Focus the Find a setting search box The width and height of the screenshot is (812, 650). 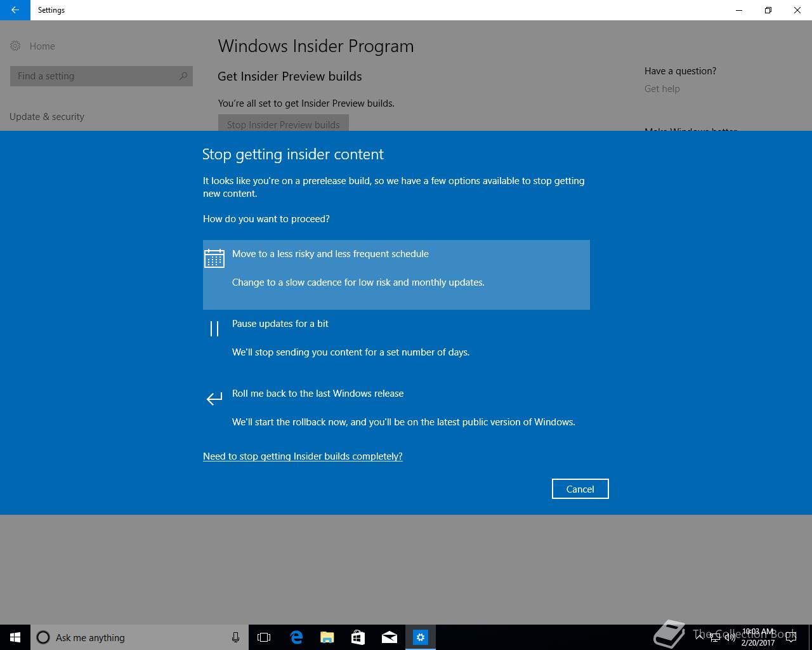click(101, 76)
